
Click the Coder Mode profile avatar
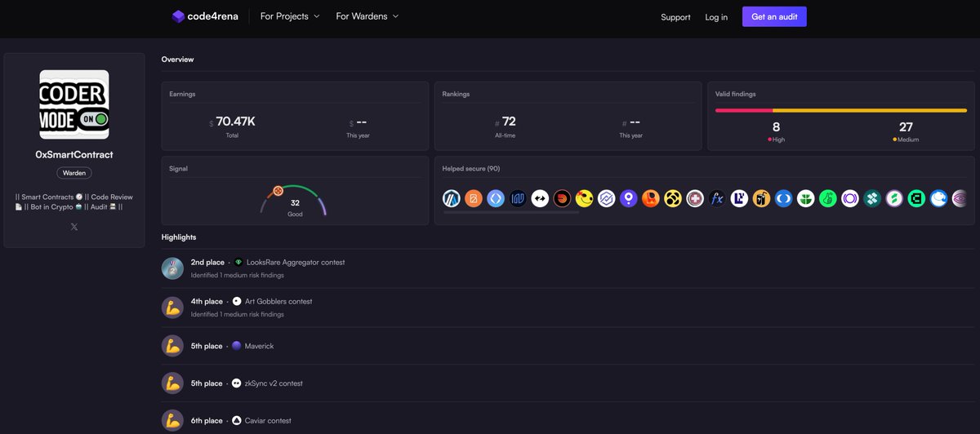point(74,104)
